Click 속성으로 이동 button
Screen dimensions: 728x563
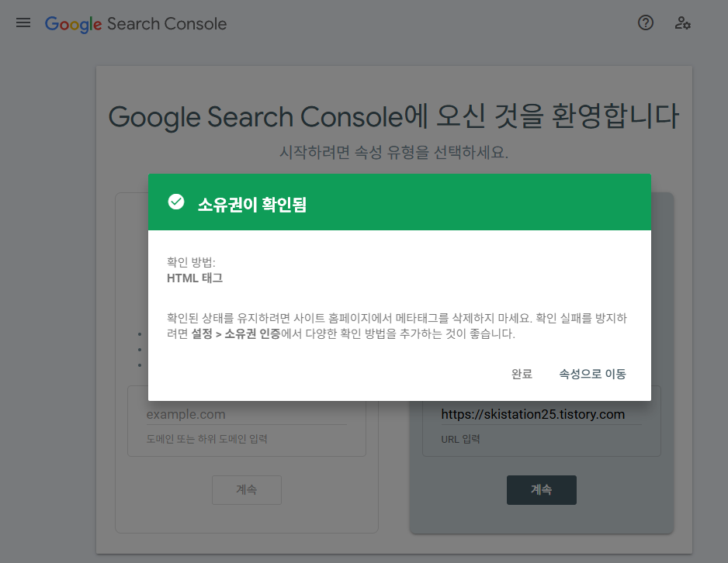pyautogui.click(x=592, y=374)
